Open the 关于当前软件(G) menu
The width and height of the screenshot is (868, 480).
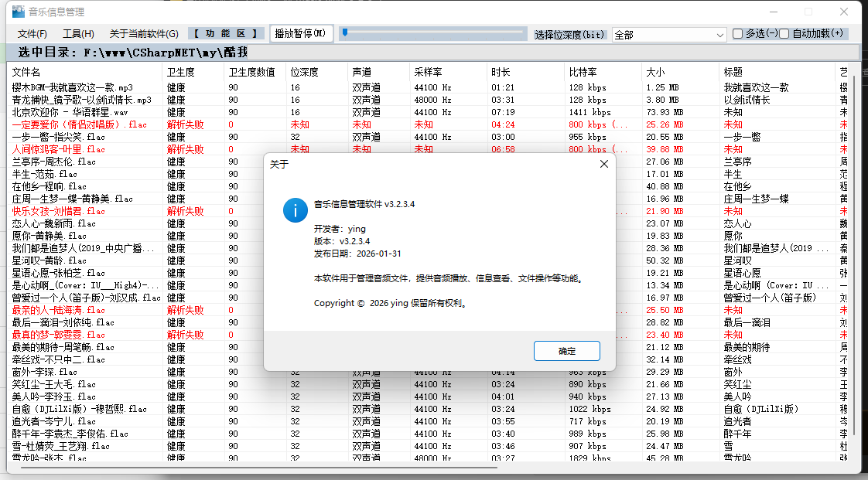(x=144, y=34)
